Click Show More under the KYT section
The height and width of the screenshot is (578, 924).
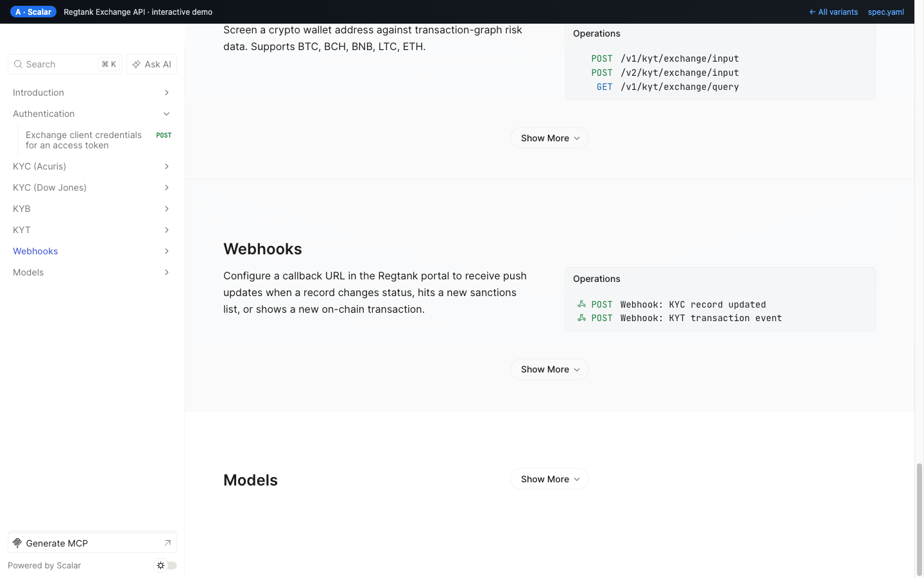pos(549,138)
